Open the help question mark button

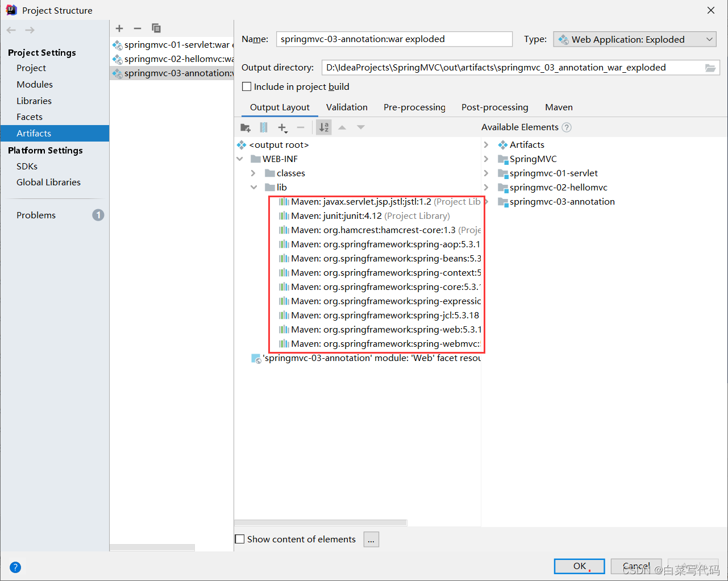coord(15,567)
